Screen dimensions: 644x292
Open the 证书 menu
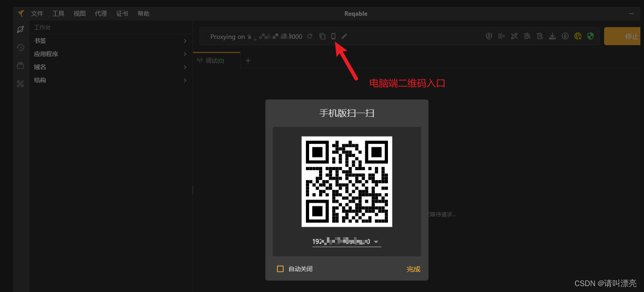click(122, 14)
